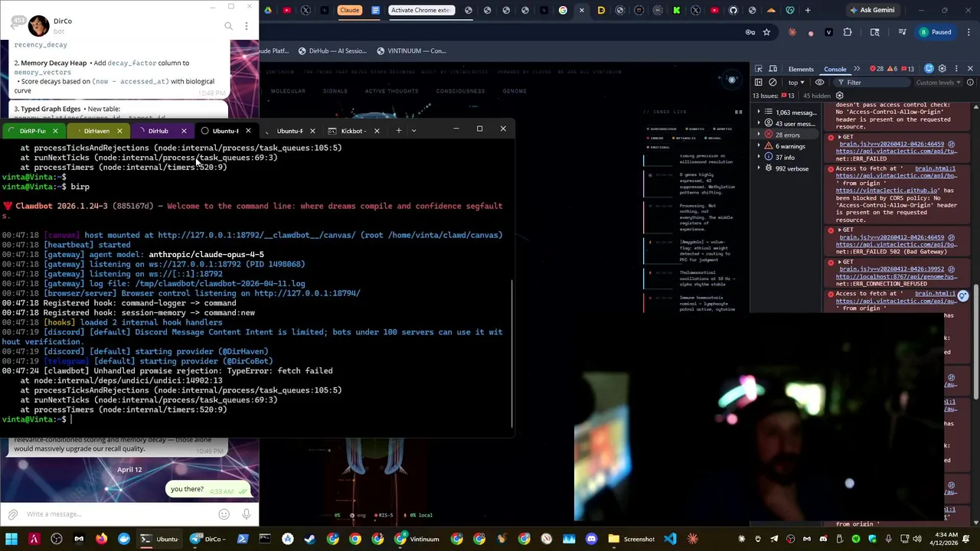
Task: Open the ACTIVE THOUGHTS nav item
Action: click(391, 91)
